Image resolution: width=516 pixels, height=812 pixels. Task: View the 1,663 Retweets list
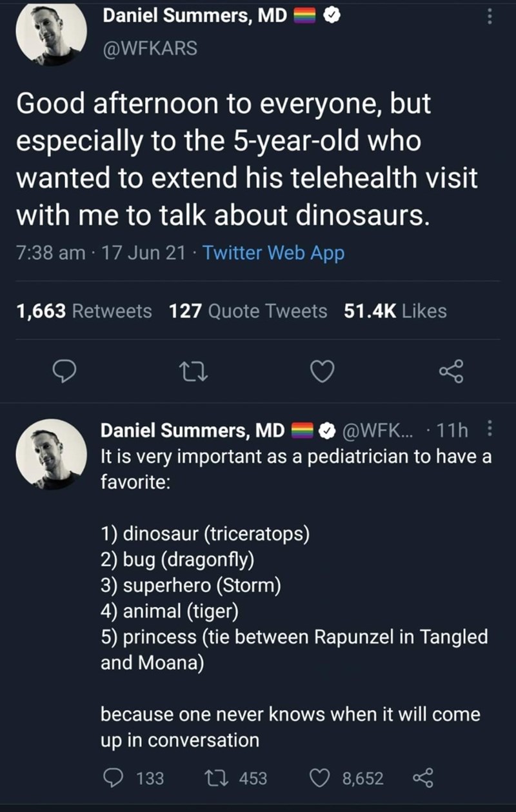(84, 312)
